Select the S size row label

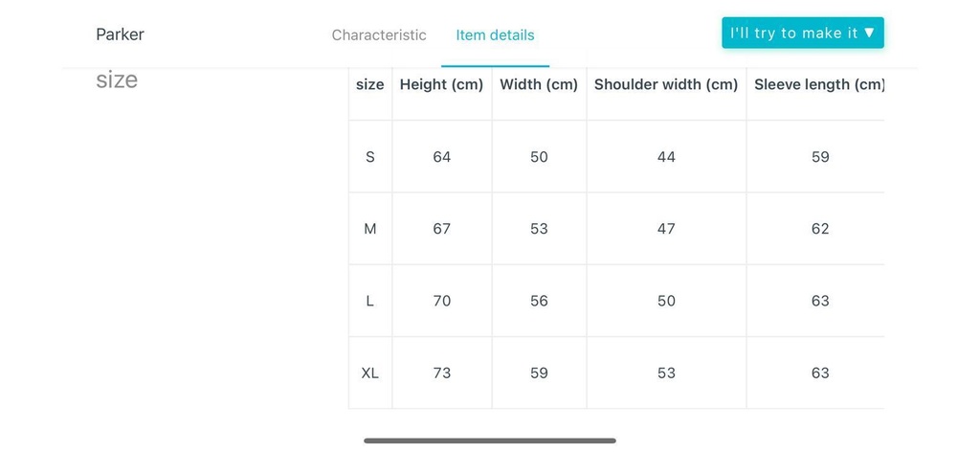point(370,157)
